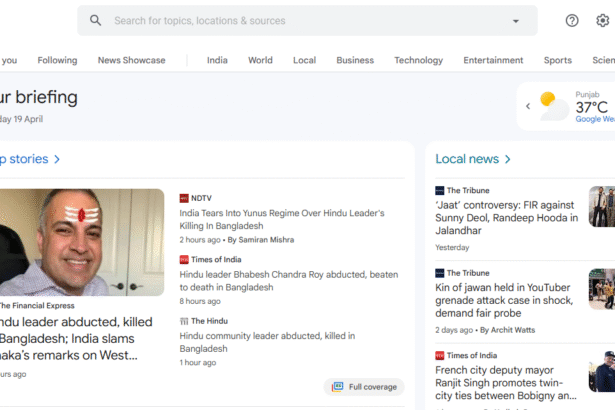Click the sunny weather icon
This screenshot has width=615, height=410.
tap(553, 106)
